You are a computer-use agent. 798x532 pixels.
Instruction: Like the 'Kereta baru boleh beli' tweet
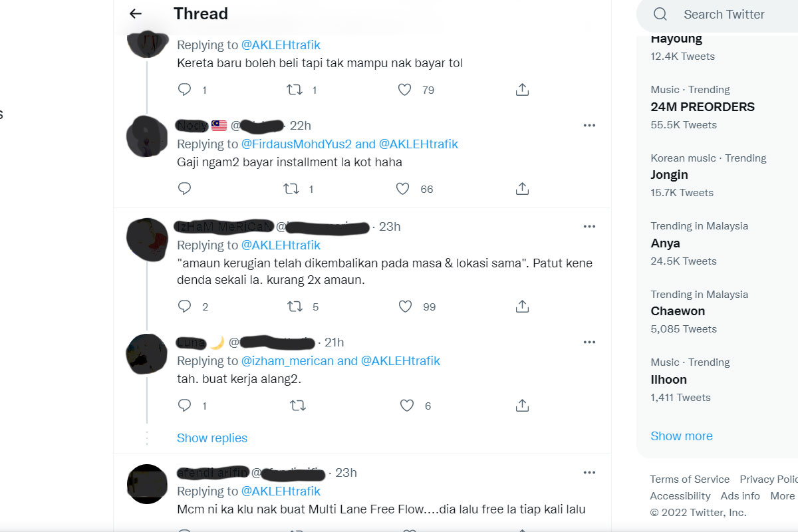tap(404, 90)
